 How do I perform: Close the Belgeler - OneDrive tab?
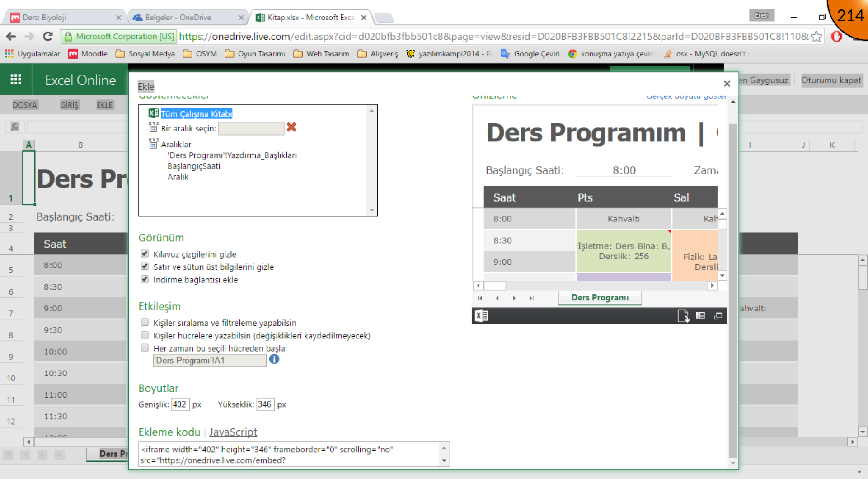[241, 18]
